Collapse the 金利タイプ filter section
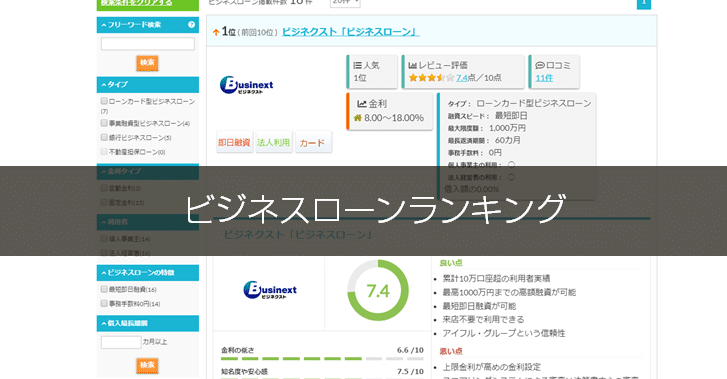The image size is (727, 379). 147,171
